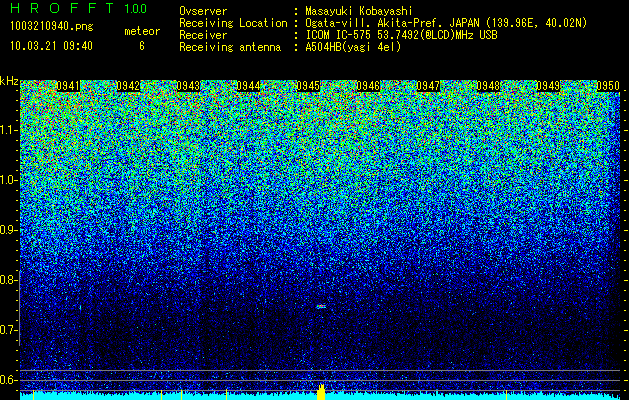The width and height of the screenshot is (629, 400).
Task: Select the Ogata-vill. Akita-Pref. JAPAN location text
Action: [446, 23]
